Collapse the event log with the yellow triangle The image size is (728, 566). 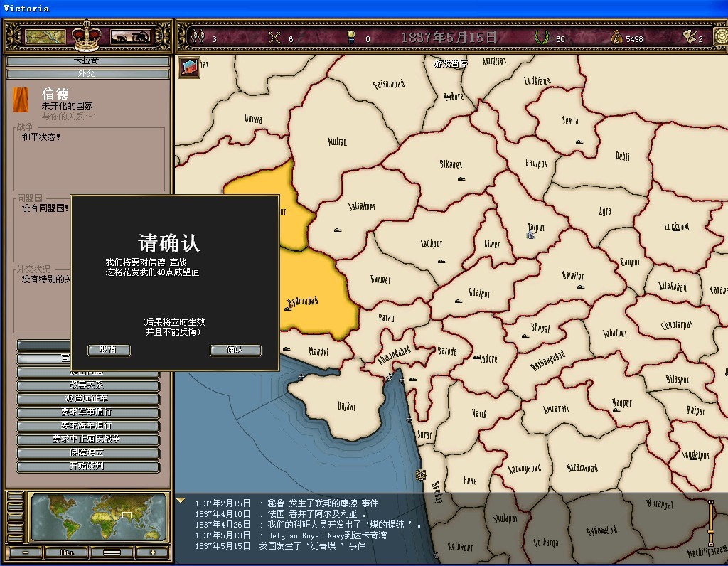point(181,500)
